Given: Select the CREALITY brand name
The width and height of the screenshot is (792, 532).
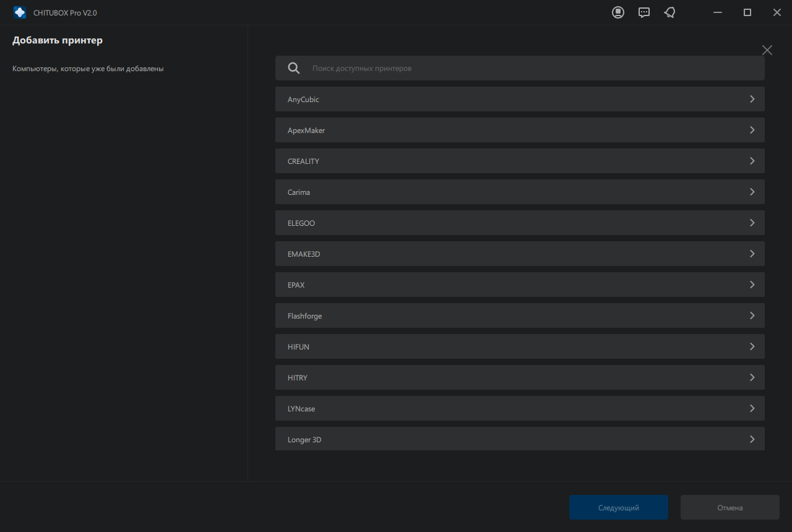Looking at the screenshot, I should click(303, 161).
